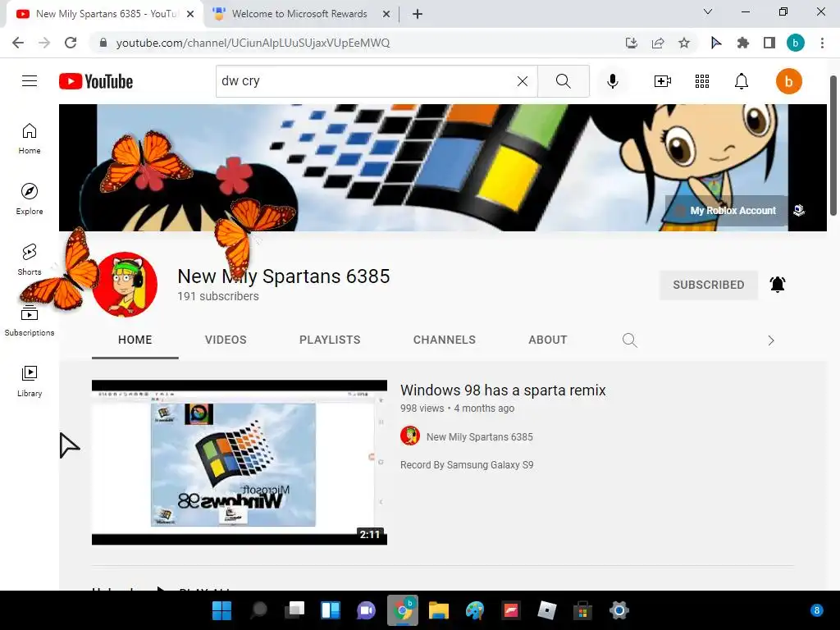This screenshot has height=630, width=840.
Task: Open Subscriptions in the sidebar
Action: 30,321
